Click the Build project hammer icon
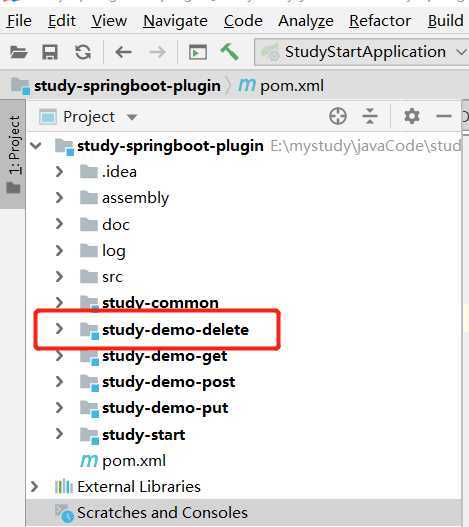469x527 pixels. pyautogui.click(x=230, y=52)
